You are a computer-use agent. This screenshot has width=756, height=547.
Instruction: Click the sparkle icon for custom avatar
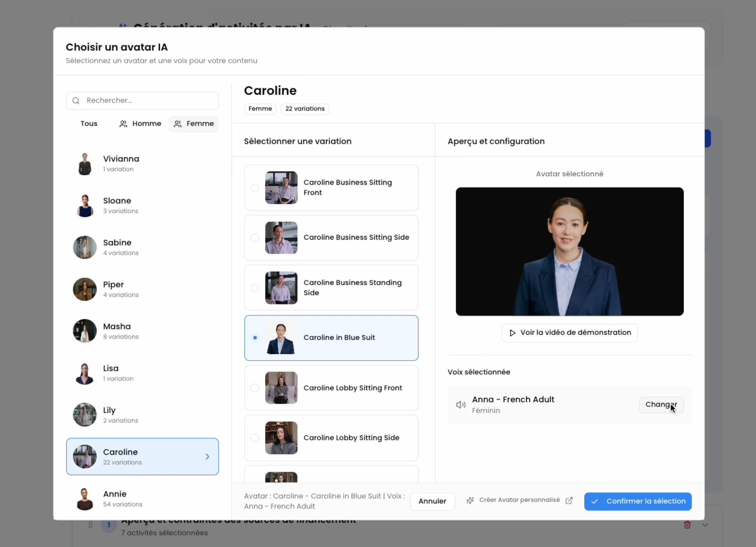tap(470, 500)
